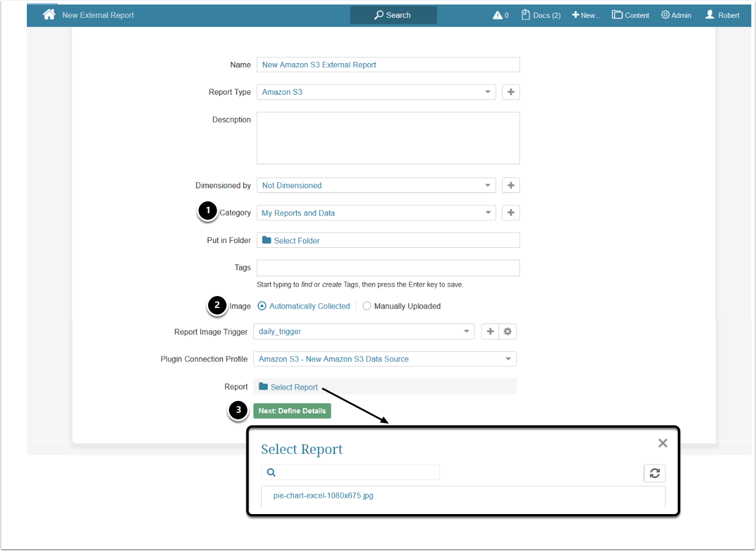Viewport: 756px width, 551px height.
Task: Expand the Report Type dropdown
Action: pyautogui.click(x=376, y=92)
